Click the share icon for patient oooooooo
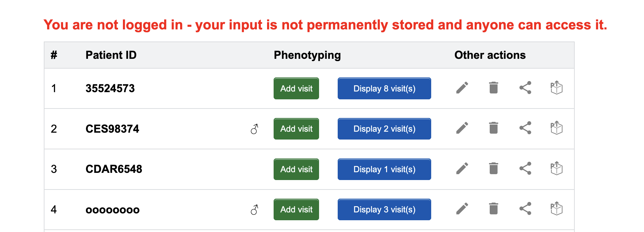The height and width of the screenshot is (232, 644). click(525, 208)
